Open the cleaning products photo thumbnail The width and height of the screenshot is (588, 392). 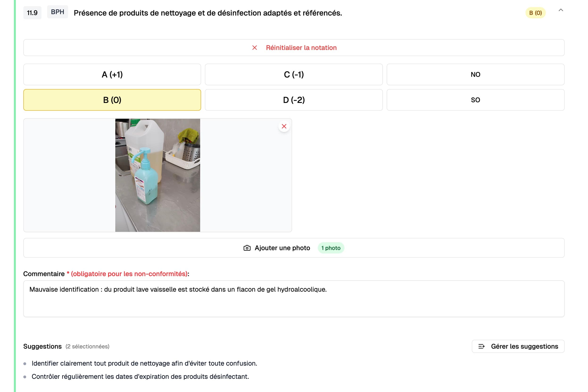[x=158, y=175]
